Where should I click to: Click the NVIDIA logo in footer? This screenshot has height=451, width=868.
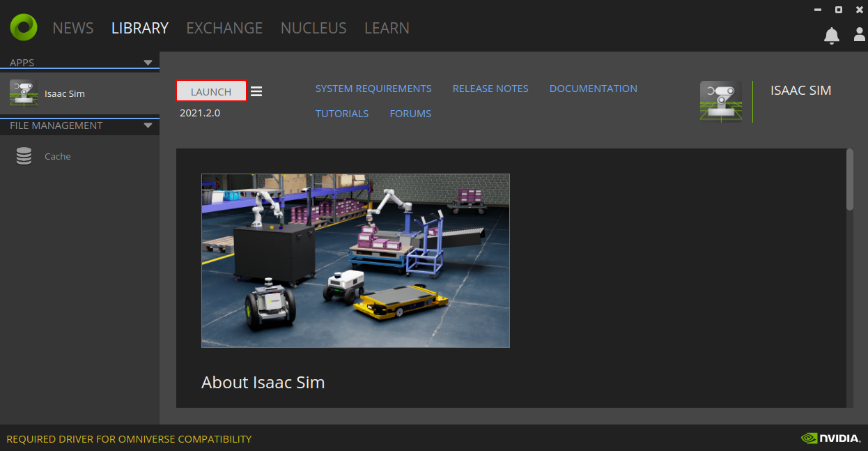(830, 438)
